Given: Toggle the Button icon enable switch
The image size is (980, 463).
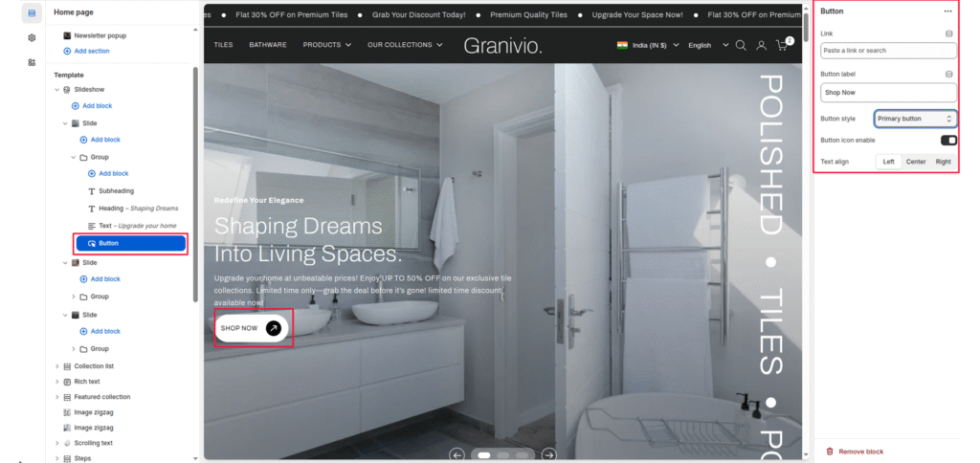Looking at the screenshot, I should point(948,140).
